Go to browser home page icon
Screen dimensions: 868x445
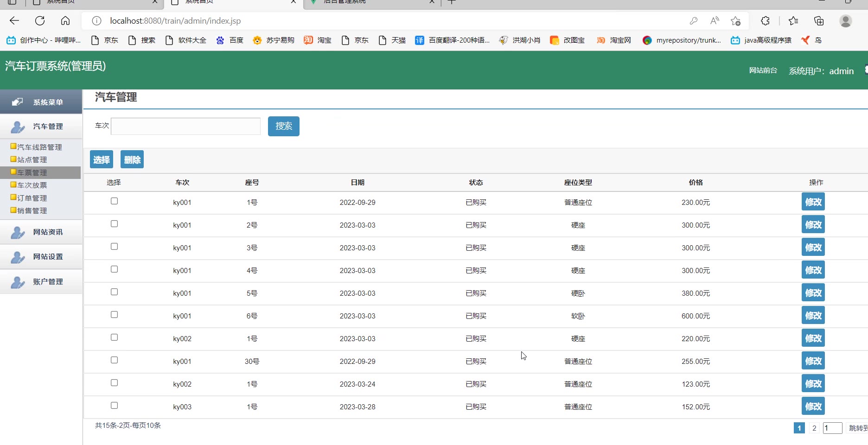65,21
